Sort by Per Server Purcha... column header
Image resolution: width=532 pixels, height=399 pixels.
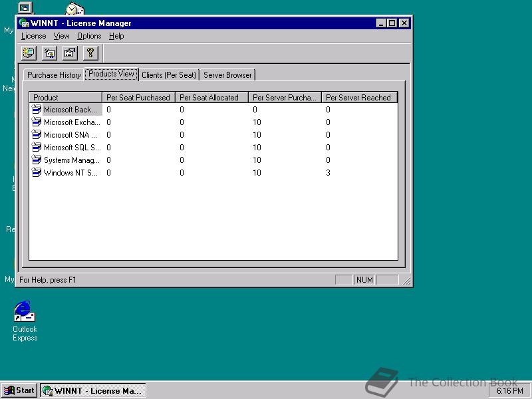[x=285, y=97]
